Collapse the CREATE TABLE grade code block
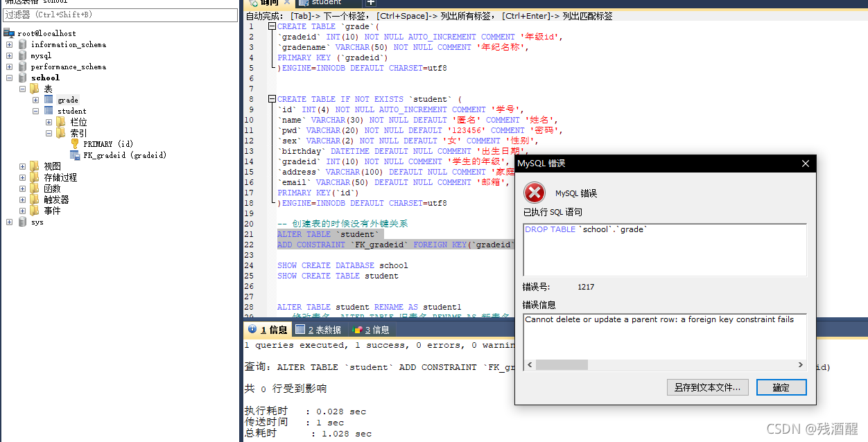This screenshot has height=442, width=868. click(272, 26)
